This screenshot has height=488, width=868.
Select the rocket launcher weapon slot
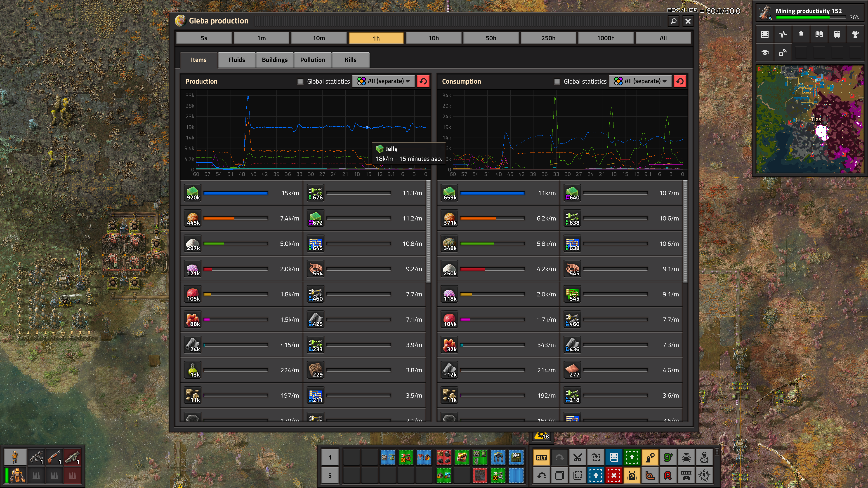(72, 457)
